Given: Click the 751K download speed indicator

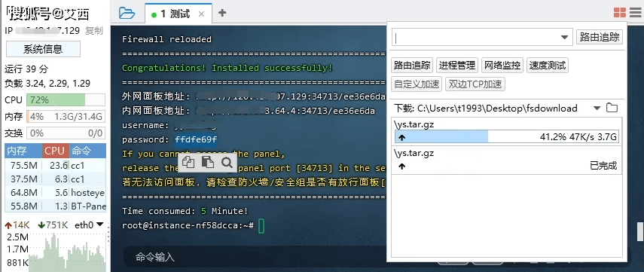Looking at the screenshot, I should pos(52,225).
